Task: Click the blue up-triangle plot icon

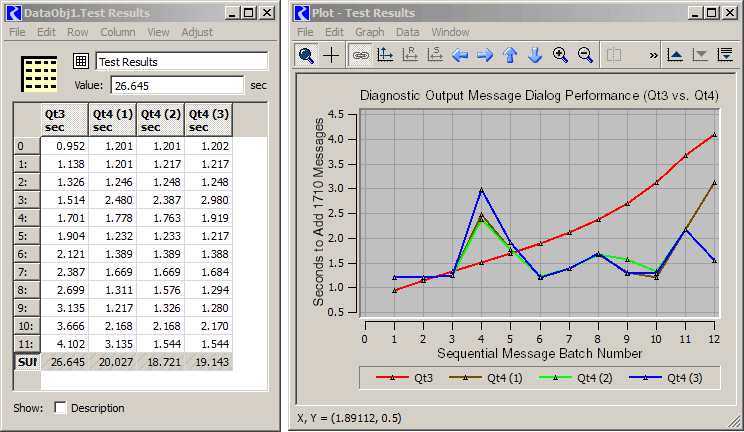Action: 675,56
